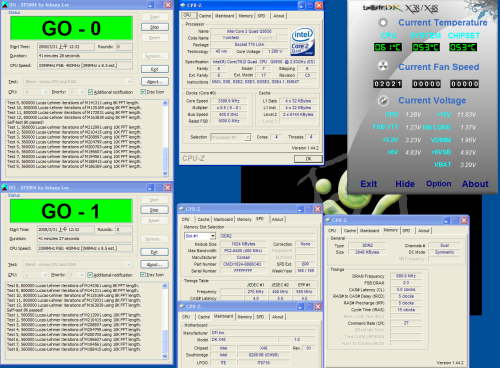Click Hide in the Smart Guardian panel
This screenshot has height=368, width=500.
coord(405,184)
